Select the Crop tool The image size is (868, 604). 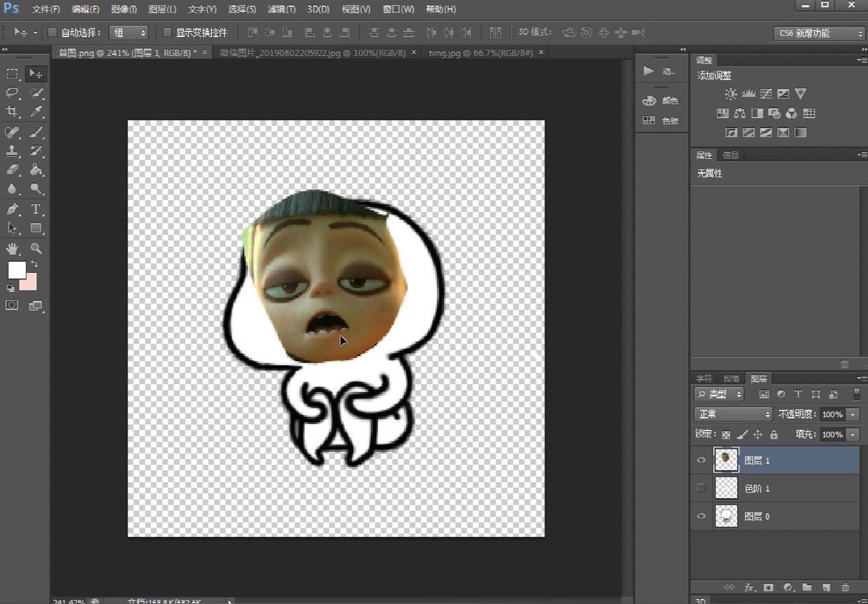(13, 111)
